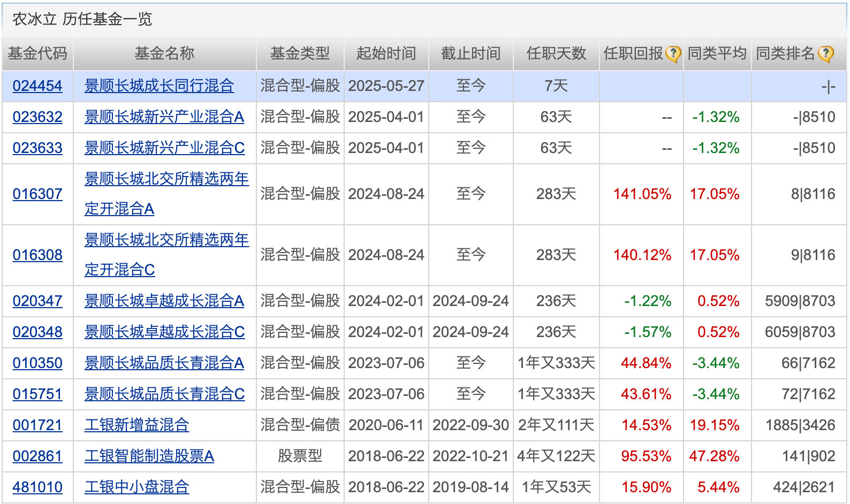Select the 14.53% return value

(646, 425)
